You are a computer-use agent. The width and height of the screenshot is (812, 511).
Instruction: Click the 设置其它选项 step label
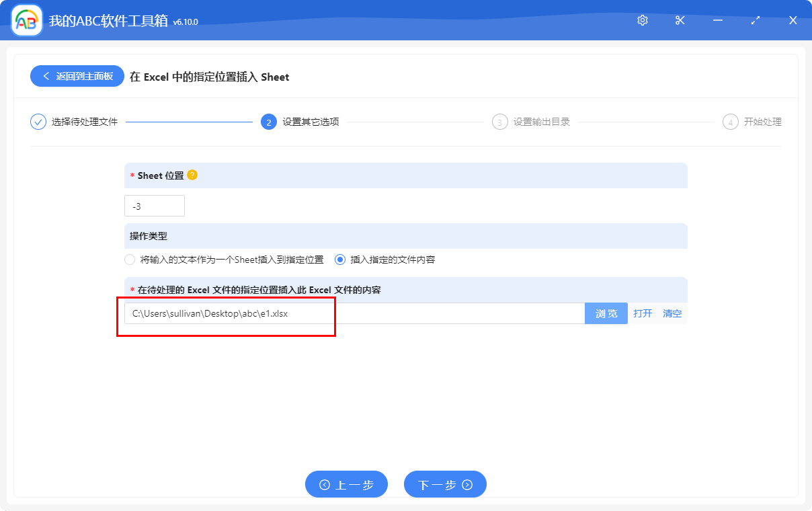tap(311, 122)
